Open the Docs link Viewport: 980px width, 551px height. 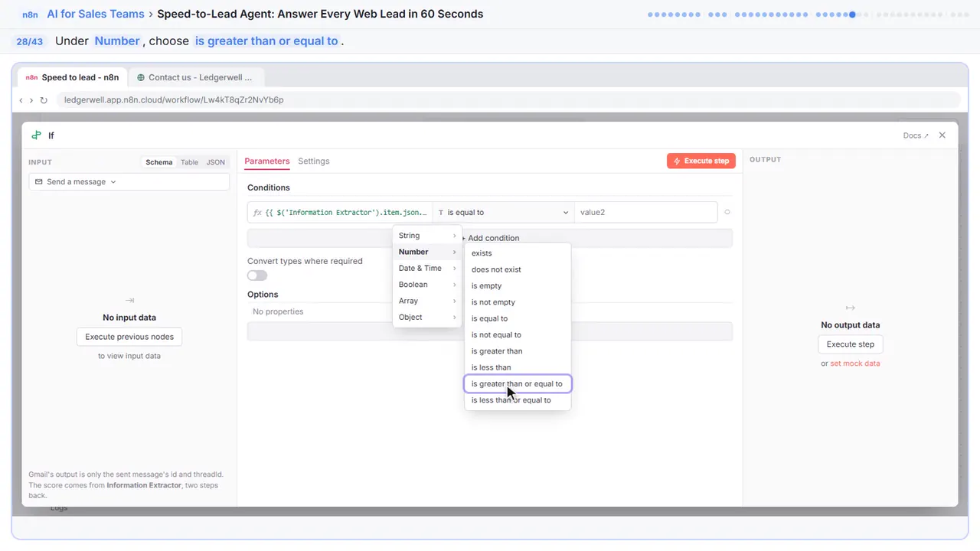click(916, 135)
